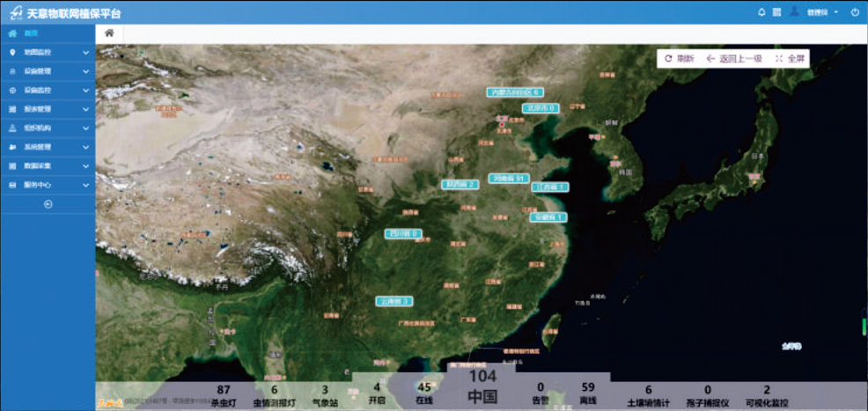Select the 河南省 91 map marker
This screenshot has width=868, height=411.
click(x=508, y=179)
